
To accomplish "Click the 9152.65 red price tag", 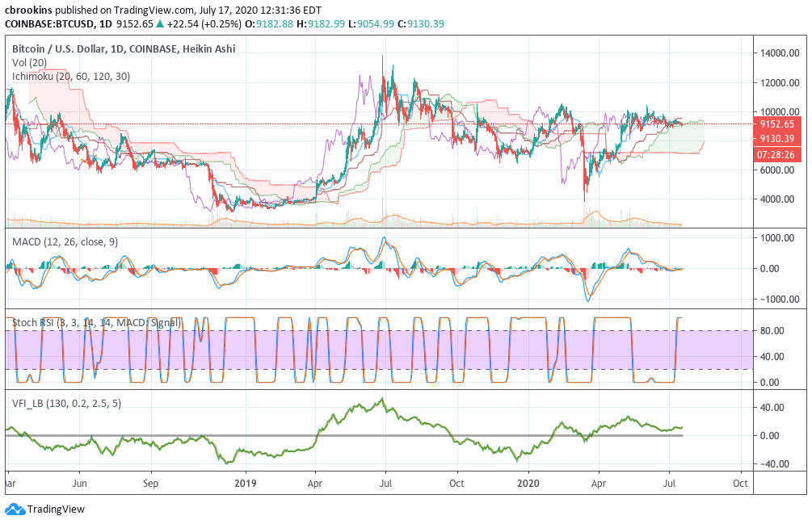I will [x=778, y=124].
